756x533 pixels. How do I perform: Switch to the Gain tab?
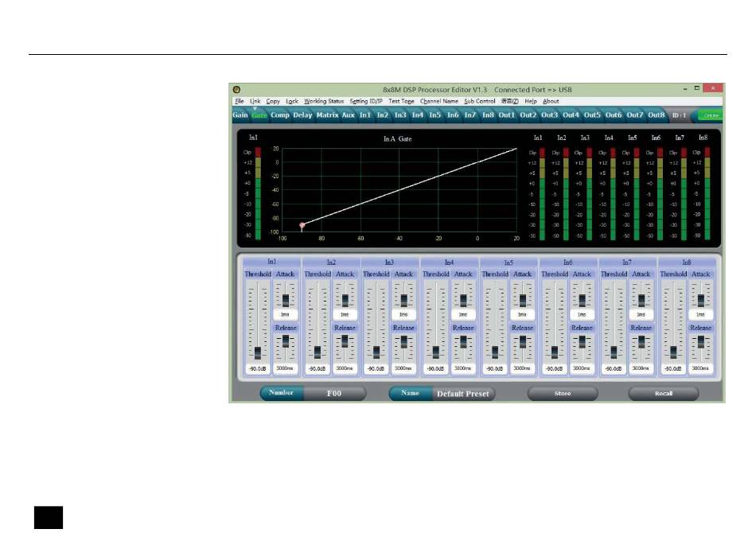pyautogui.click(x=240, y=115)
